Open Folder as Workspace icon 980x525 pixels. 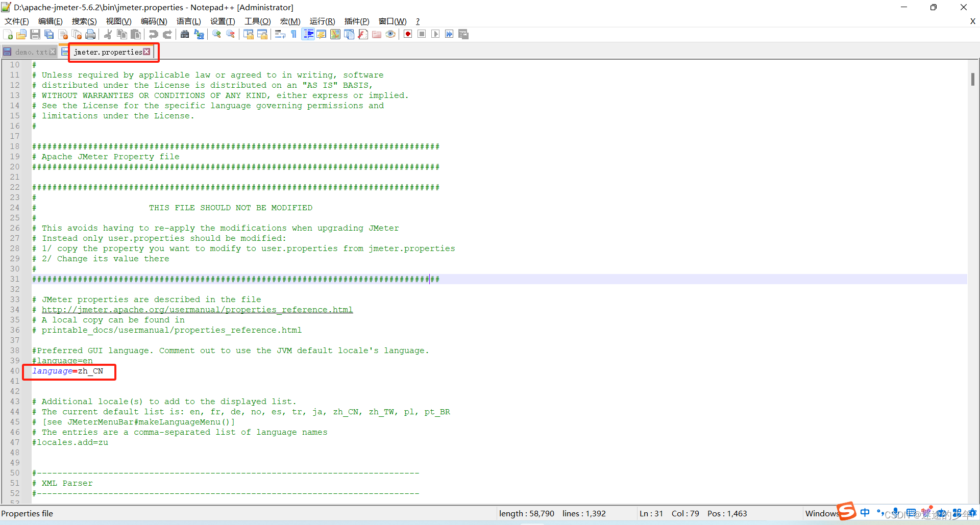click(377, 34)
